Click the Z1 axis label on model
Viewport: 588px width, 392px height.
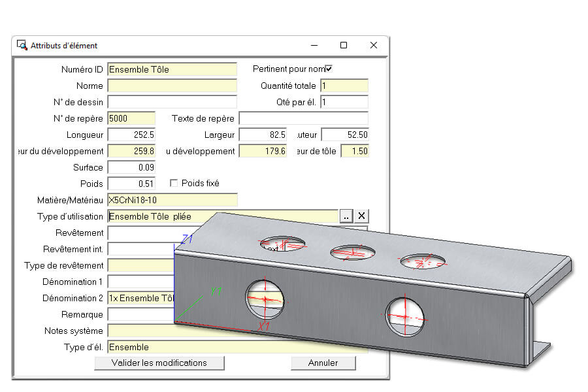tap(187, 238)
